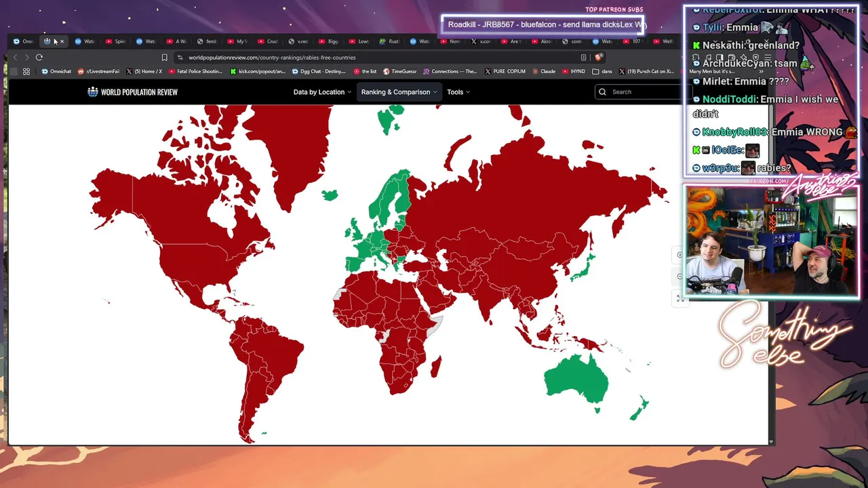Open the Dgg Chat - Destiny bookmark
Viewport: 868px width, 488px height.
pos(319,71)
